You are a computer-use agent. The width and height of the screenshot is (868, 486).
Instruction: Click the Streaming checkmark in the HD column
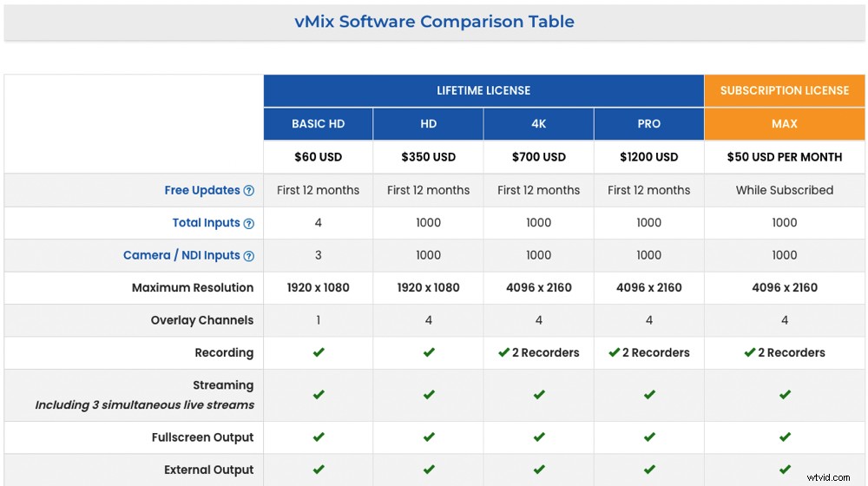coord(429,394)
